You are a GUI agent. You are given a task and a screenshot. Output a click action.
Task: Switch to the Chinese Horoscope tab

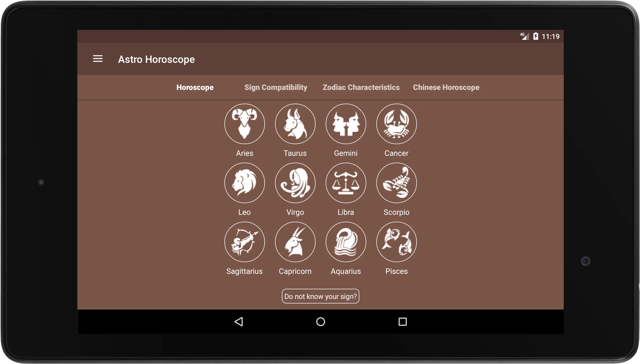click(x=446, y=87)
